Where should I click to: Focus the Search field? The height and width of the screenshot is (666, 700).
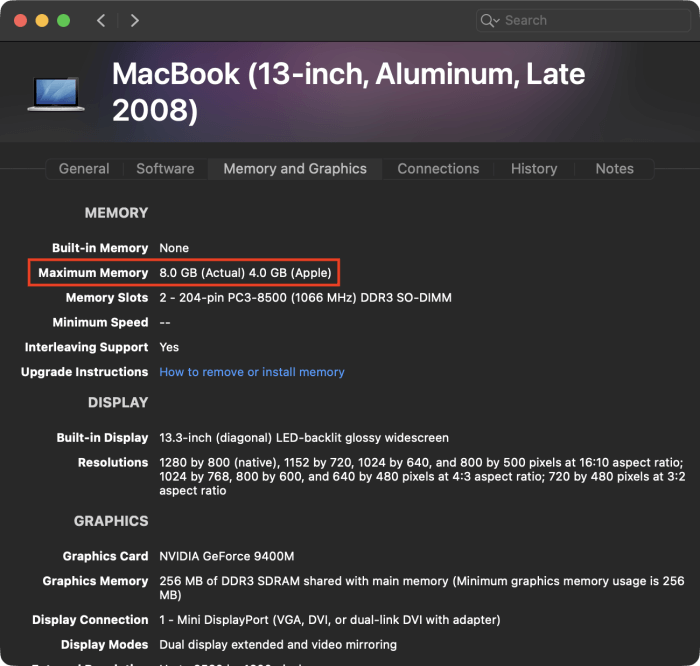583,21
